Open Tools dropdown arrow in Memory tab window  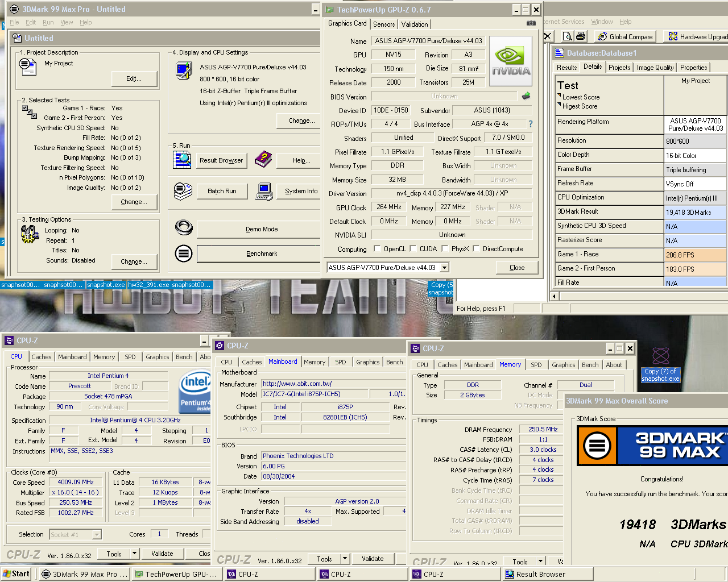[540, 561]
